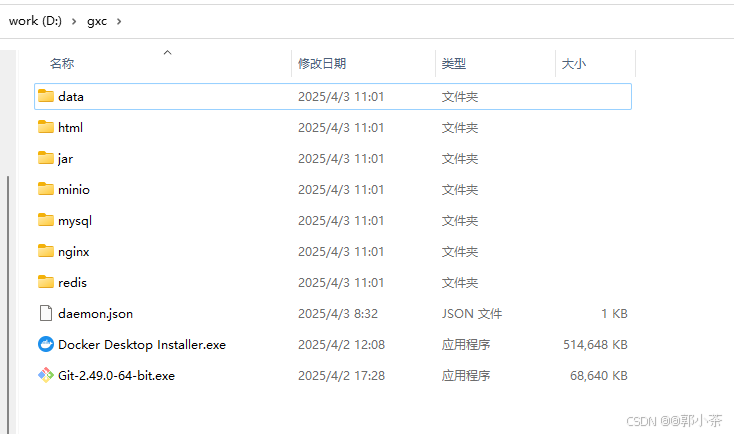The height and width of the screenshot is (434, 734).
Task: Click the JSON 文件 type cell
Action: coord(472,314)
